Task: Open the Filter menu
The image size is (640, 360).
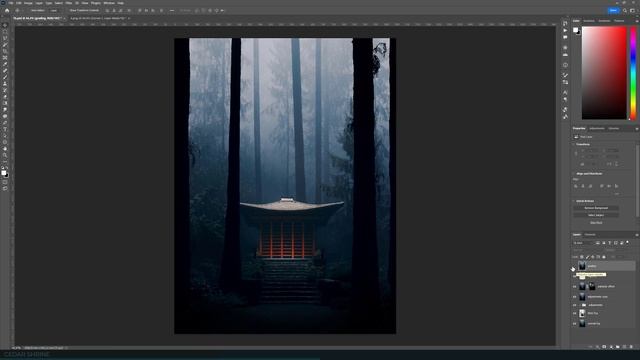Action: tap(69, 3)
